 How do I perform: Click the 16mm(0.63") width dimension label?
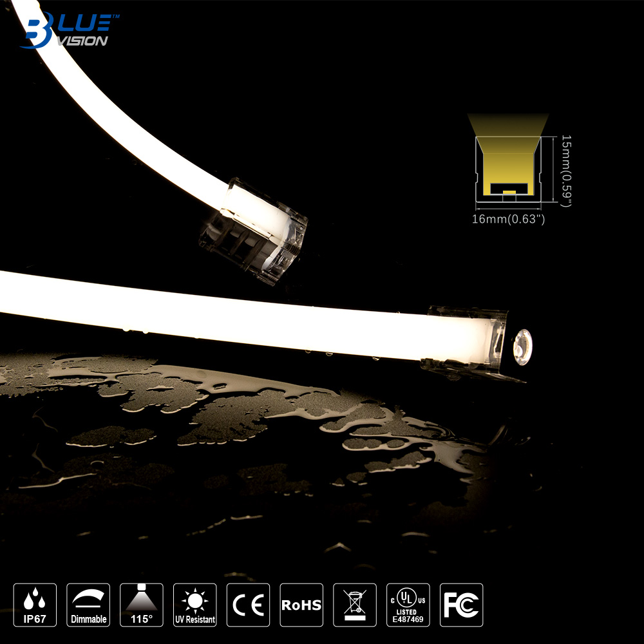click(x=509, y=220)
